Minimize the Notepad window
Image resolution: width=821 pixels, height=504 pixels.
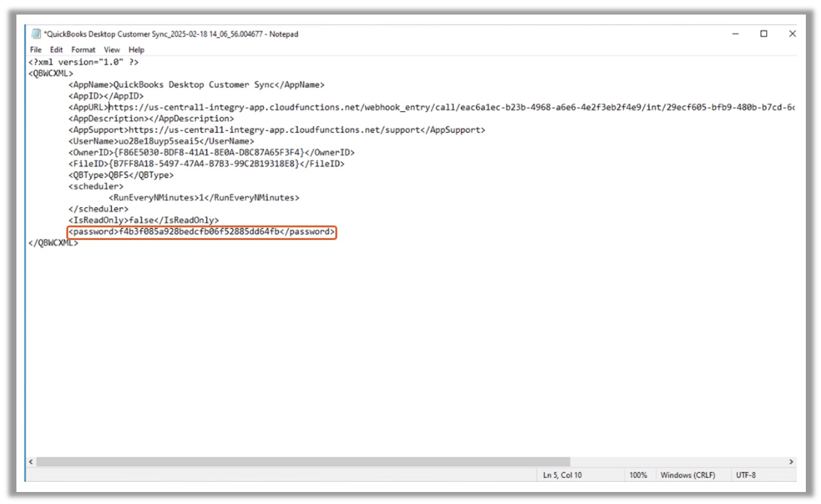(735, 34)
